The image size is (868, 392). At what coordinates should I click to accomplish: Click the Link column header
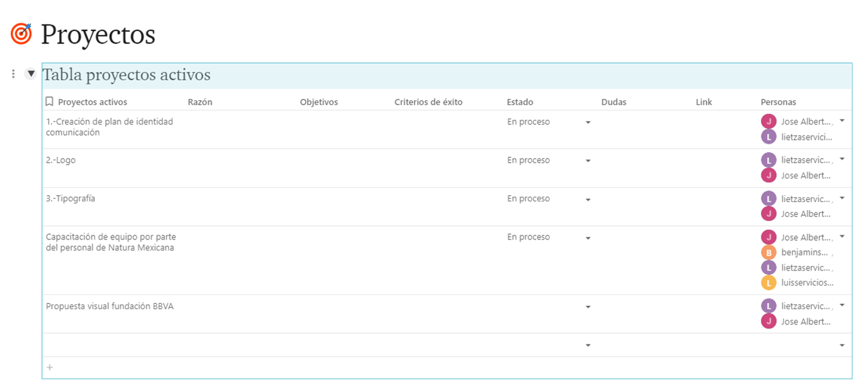(x=704, y=102)
